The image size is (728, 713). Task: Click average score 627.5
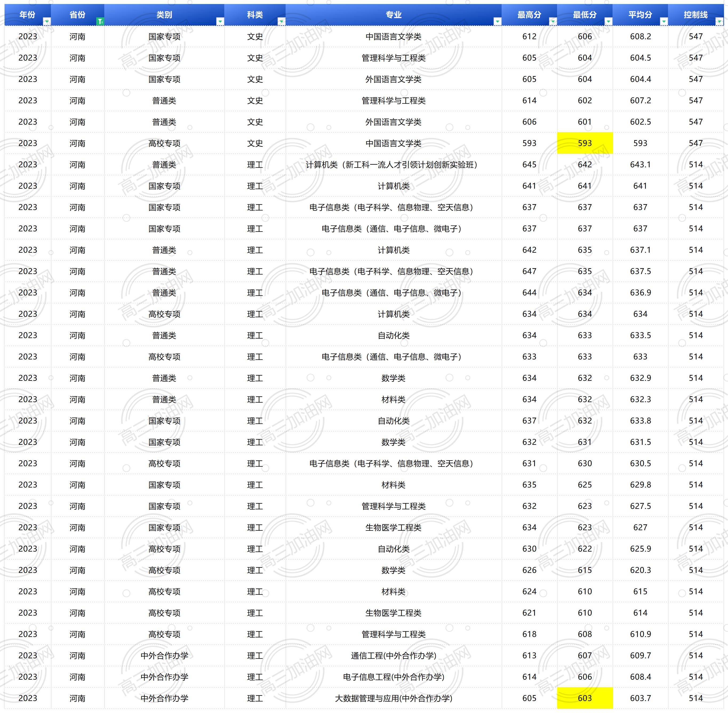click(x=640, y=506)
